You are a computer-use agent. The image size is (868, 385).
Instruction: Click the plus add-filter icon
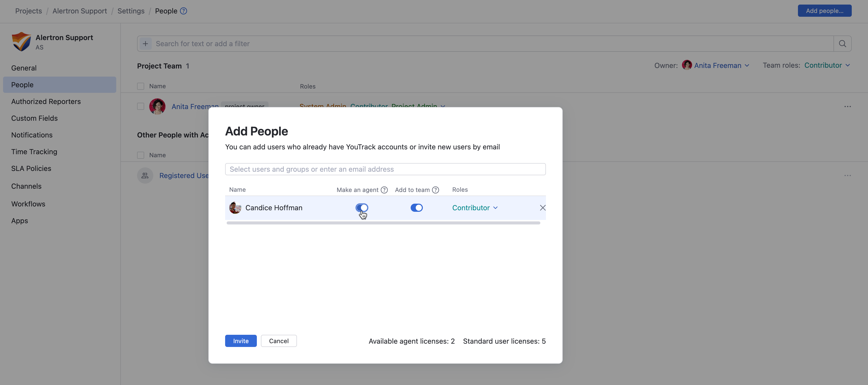[x=145, y=44]
